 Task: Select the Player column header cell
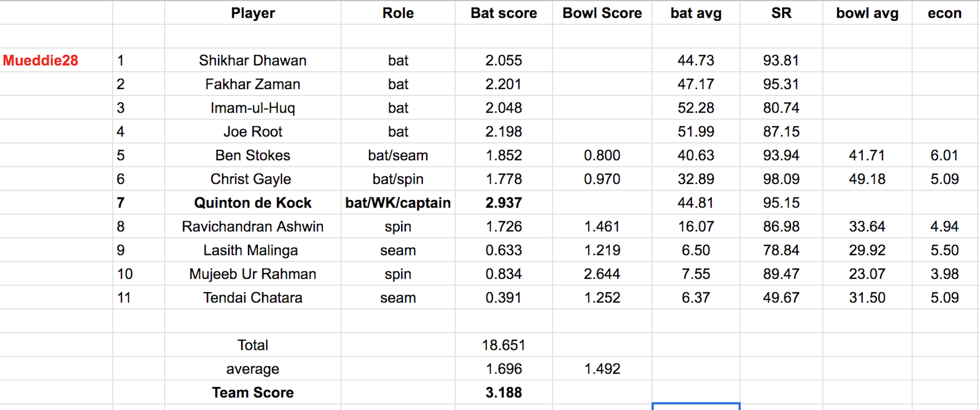click(x=253, y=13)
